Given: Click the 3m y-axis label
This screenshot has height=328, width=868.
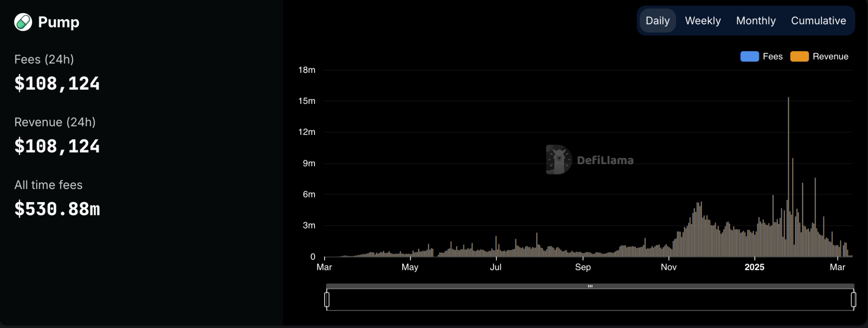Looking at the screenshot, I should [309, 225].
